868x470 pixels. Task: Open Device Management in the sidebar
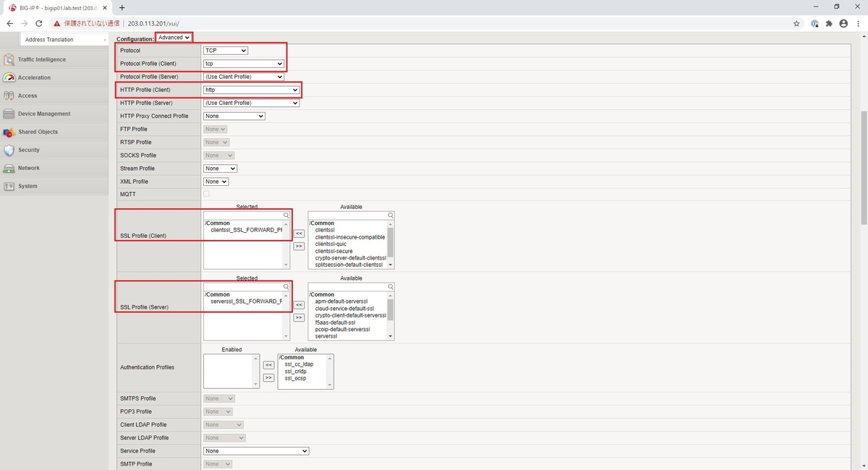(x=44, y=114)
